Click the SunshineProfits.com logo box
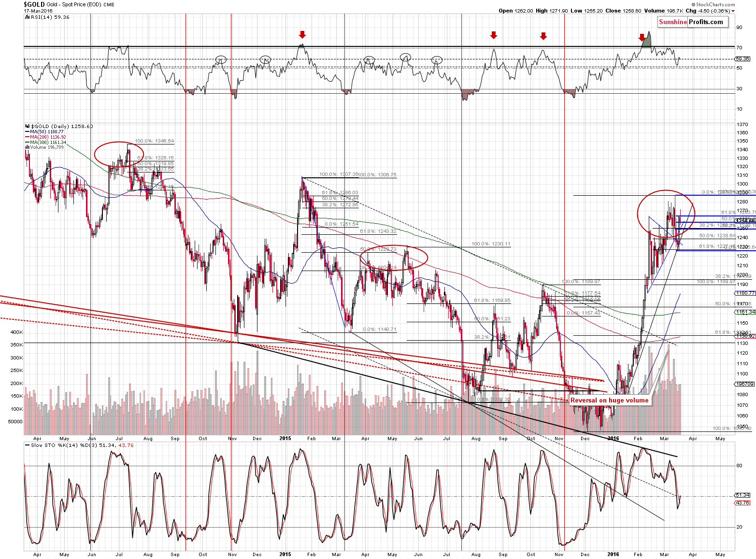This screenshot has width=756, height=559. 693,22
